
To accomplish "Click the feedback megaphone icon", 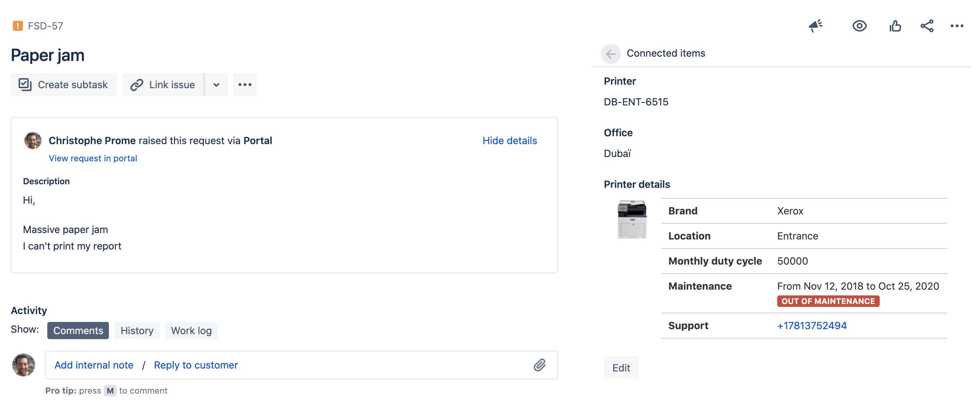I will pos(815,26).
